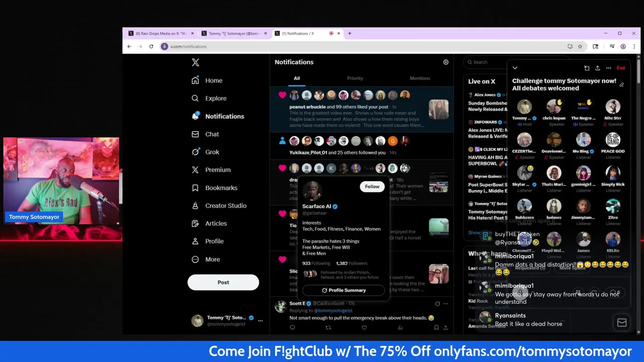Follow Scarface AI from hover card
The width and height of the screenshot is (644, 362).
pyautogui.click(x=372, y=187)
